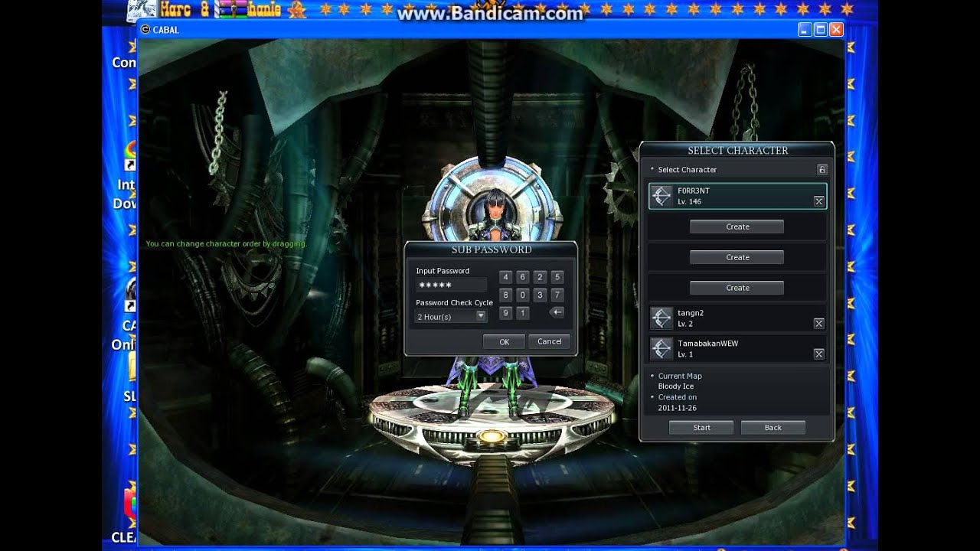Click keypad digit 0 button
Viewport: 980px width, 551px height.
(522, 295)
